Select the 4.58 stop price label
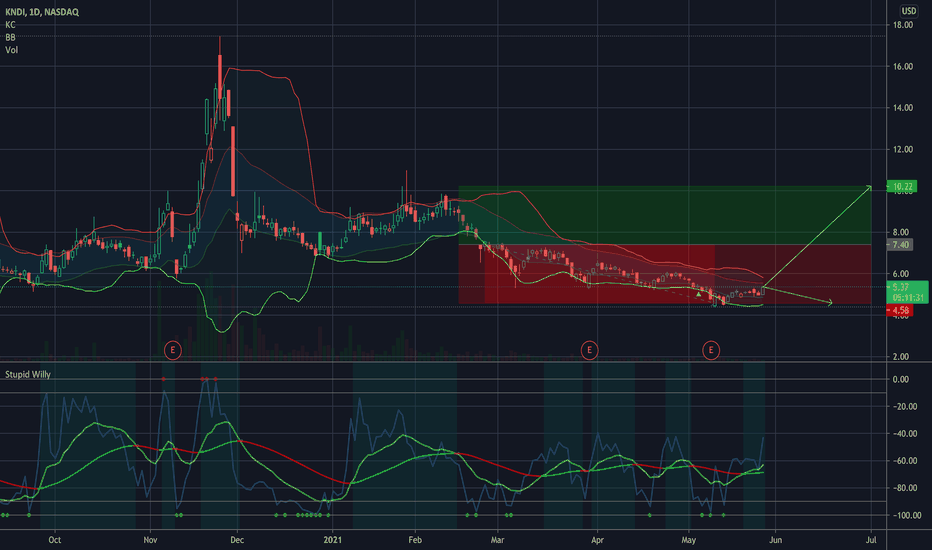This screenshot has height=550, width=932. 900,310
